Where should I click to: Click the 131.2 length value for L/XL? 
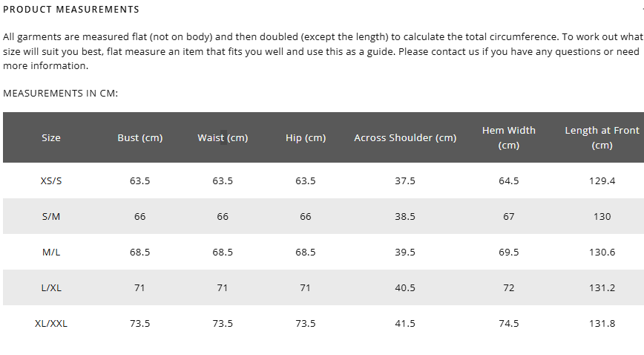[602, 287]
